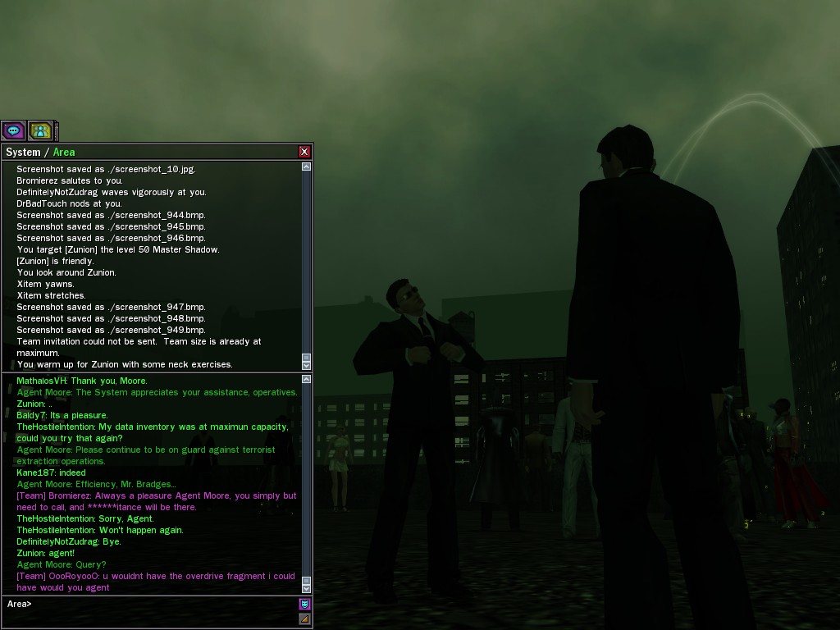Screen dimensions: 840x630
Task: Select the green Area chat tab
Action: (64, 152)
